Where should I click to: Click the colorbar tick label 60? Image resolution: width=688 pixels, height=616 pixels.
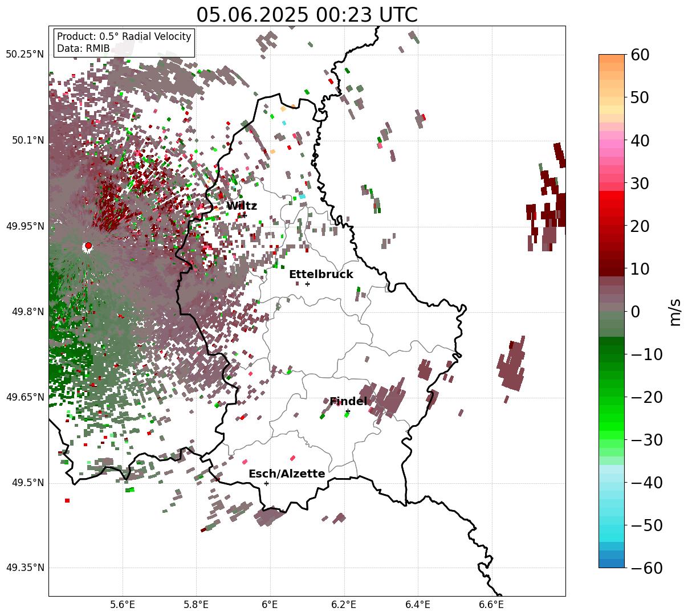point(641,55)
